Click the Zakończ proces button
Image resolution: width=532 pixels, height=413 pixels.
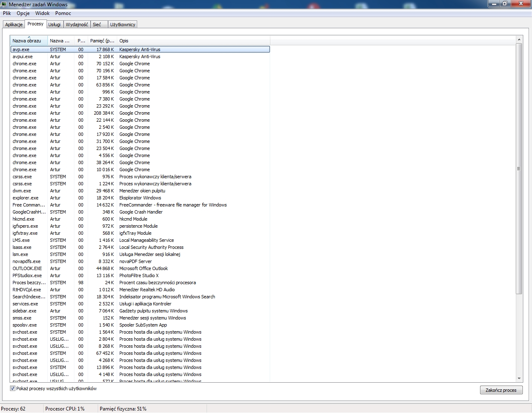click(501, 390)
